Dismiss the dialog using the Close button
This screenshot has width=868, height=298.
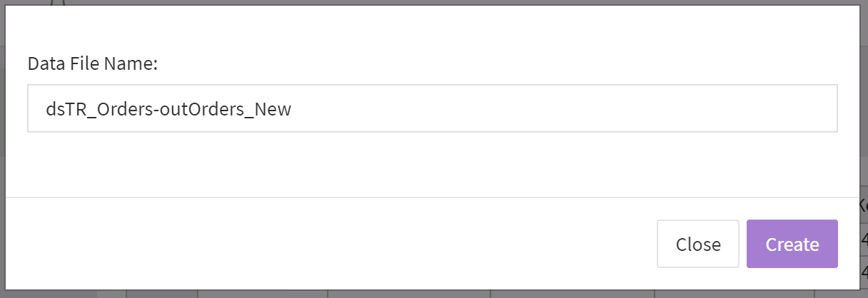pos(697,244)
